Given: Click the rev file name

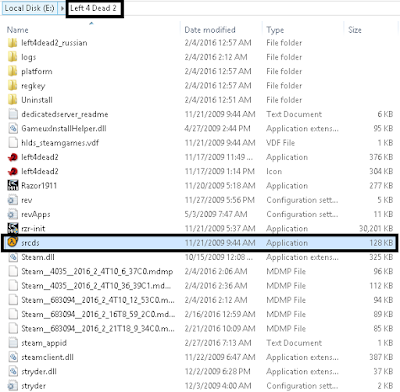Looking at the screenshot, I should [x=27, y=200].
